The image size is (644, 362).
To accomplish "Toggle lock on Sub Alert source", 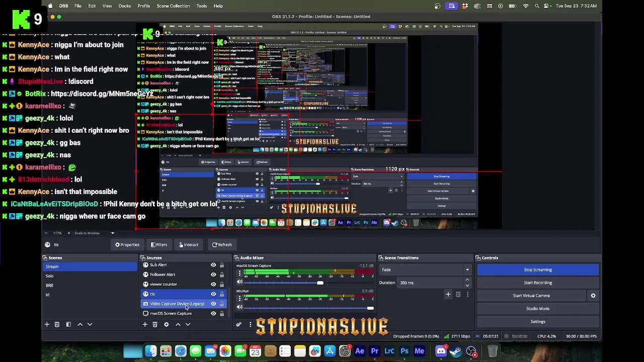I will click(222, 265).
